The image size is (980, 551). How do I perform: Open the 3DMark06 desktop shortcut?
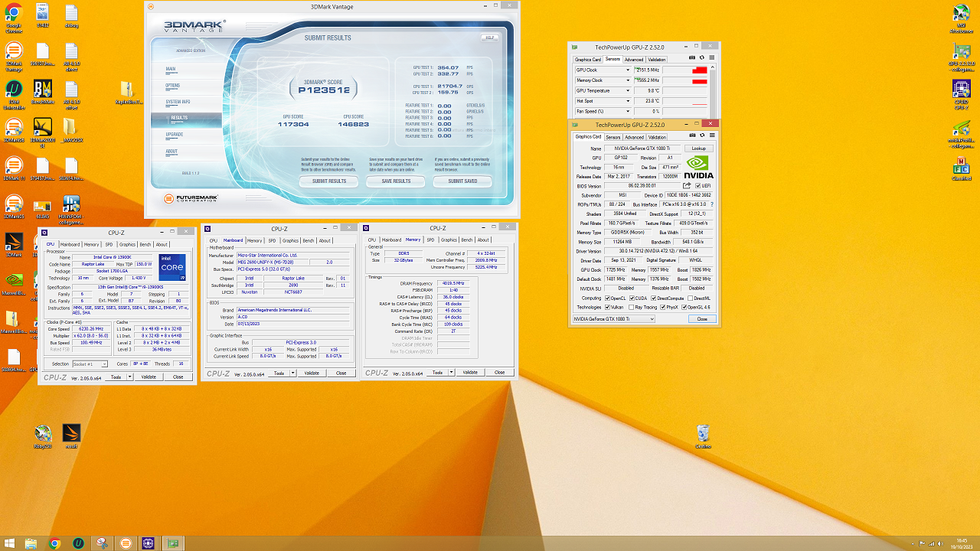[x=14, y=129]
